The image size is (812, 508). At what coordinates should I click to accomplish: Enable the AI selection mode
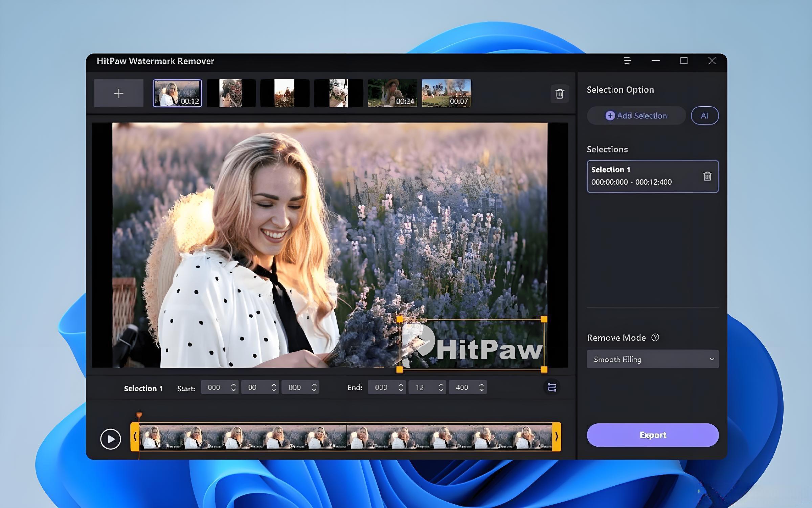[x=704, y=116]
